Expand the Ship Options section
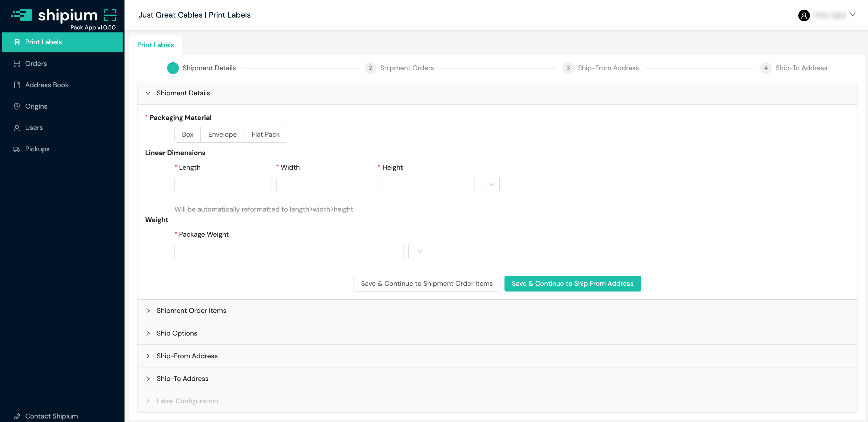Viewport: 868px width, 422px height. (x=497, y=333)
